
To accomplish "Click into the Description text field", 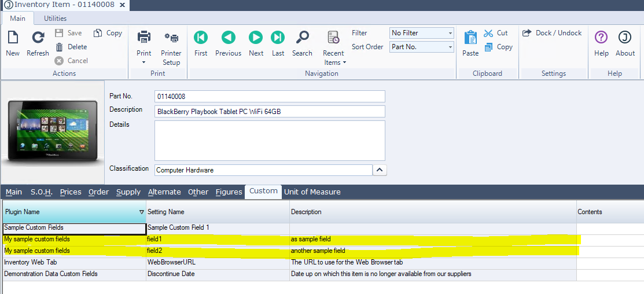I will click(x=270, y=111).
